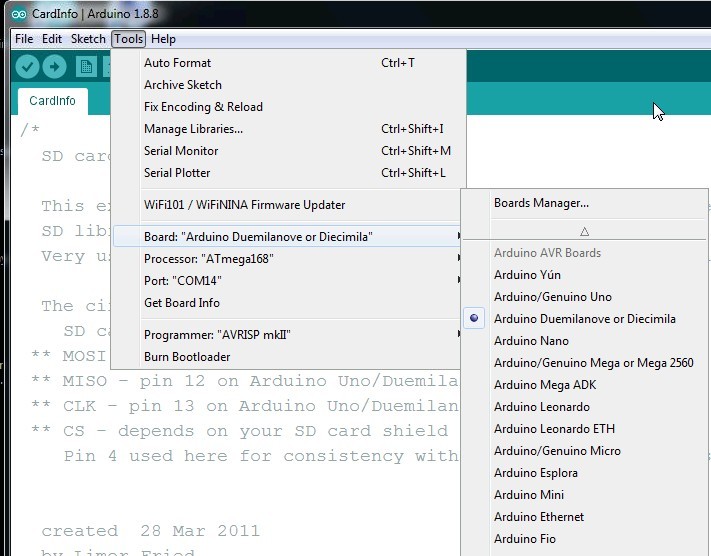711x556 pixels.
Task: Switch to the CardInfo tab
Action: tap(52, 101)
